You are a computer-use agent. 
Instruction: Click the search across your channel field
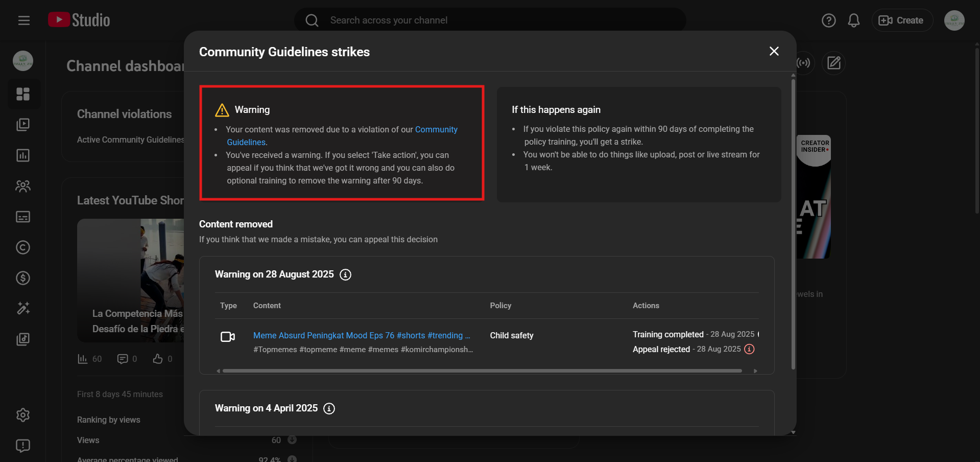[x=490, y=20]
